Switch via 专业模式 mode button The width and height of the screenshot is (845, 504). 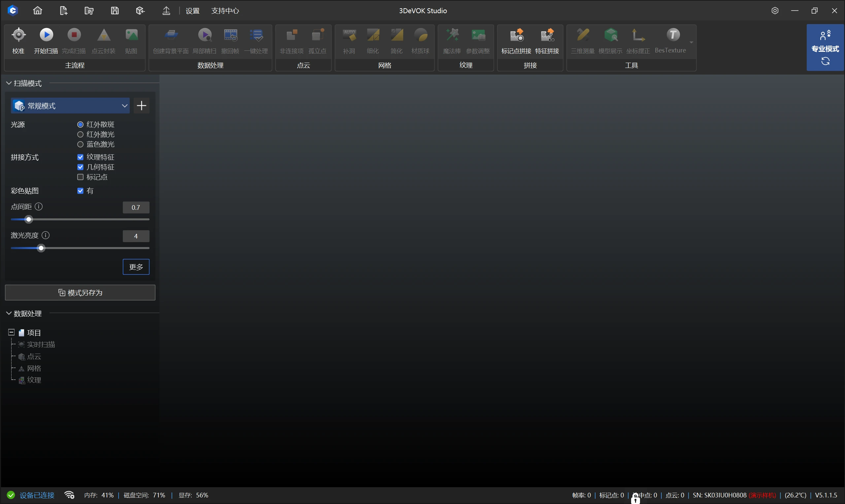[x=825, y=47]
